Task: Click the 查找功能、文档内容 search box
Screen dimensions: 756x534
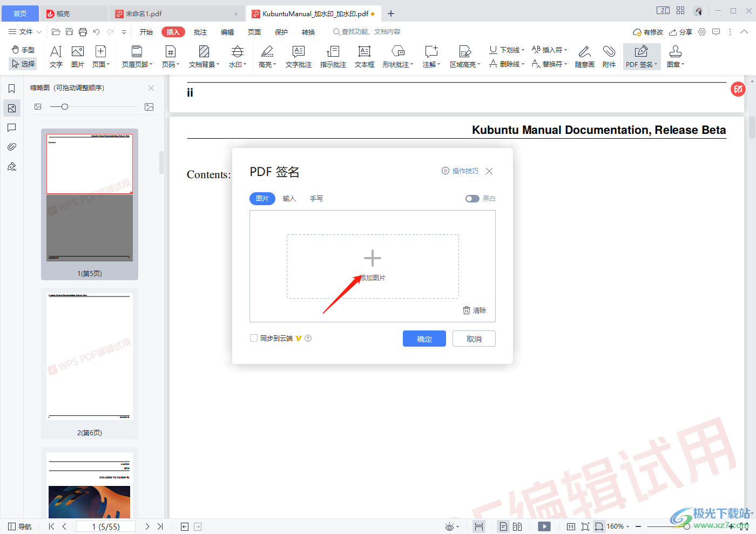Action: (367, 32)
